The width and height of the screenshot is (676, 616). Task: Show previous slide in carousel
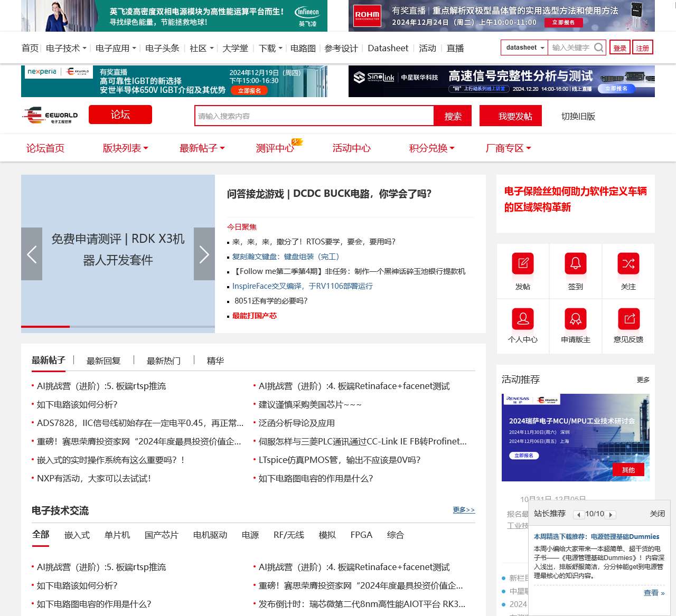coord(32,254)
